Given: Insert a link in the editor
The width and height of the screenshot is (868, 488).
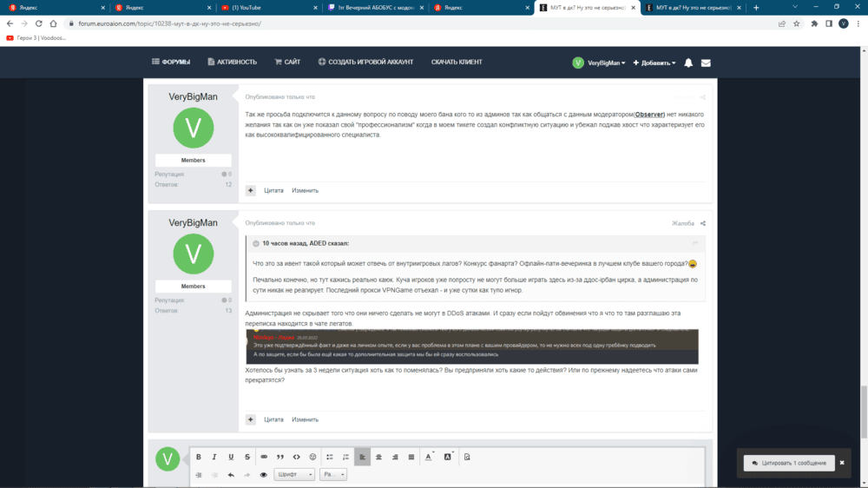Looking at the screenshot, I should pos(264,457).
